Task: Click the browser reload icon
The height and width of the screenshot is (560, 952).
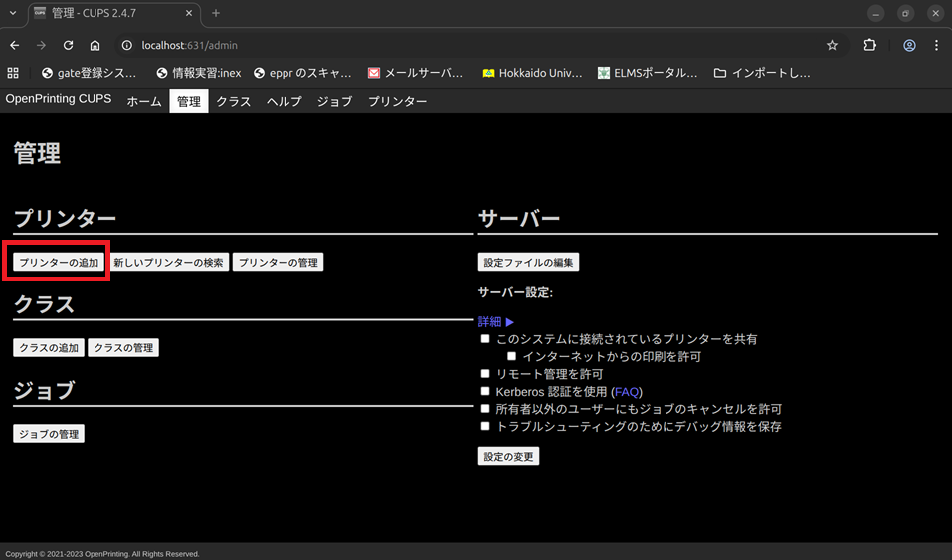Action: pyautogui.click(x=68, y=45)
